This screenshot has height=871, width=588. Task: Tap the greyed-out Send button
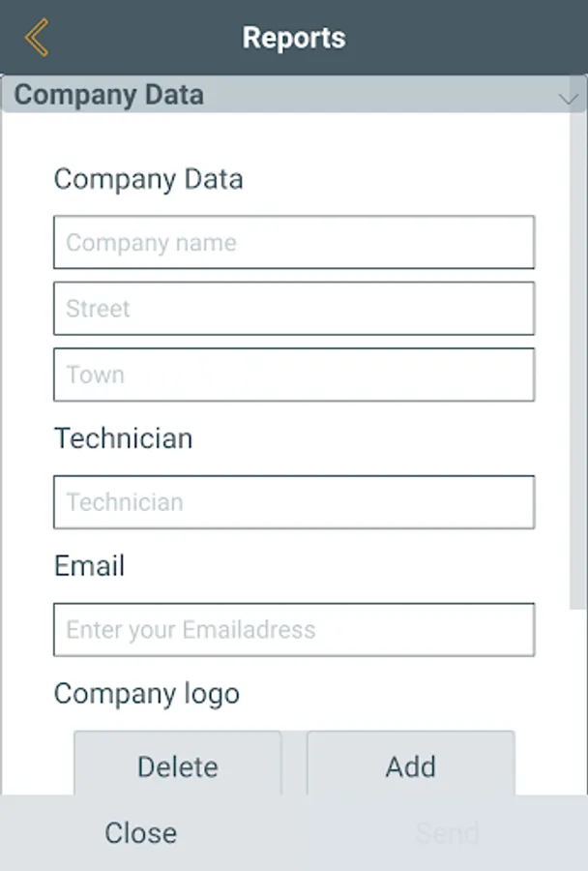coord(447,833)
